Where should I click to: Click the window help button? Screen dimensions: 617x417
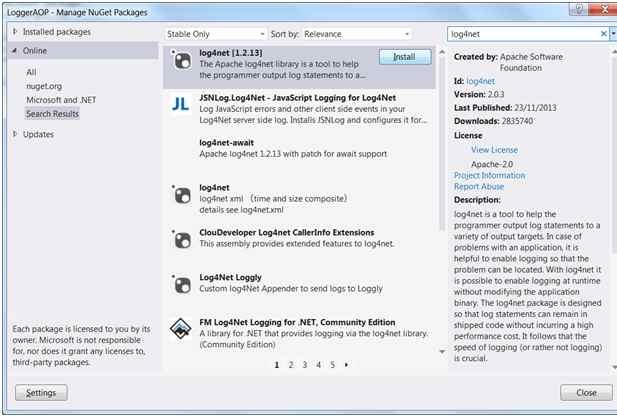pos(578,9)
